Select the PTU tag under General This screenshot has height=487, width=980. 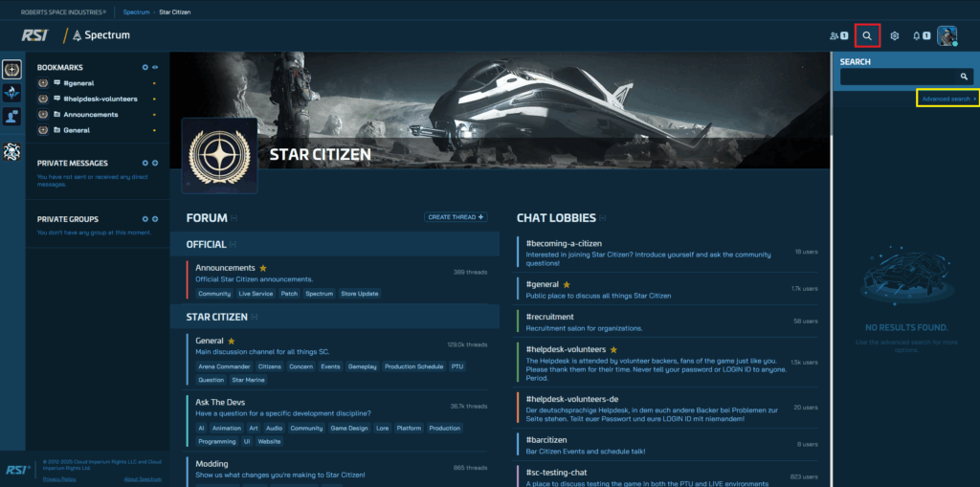point(457,366)
